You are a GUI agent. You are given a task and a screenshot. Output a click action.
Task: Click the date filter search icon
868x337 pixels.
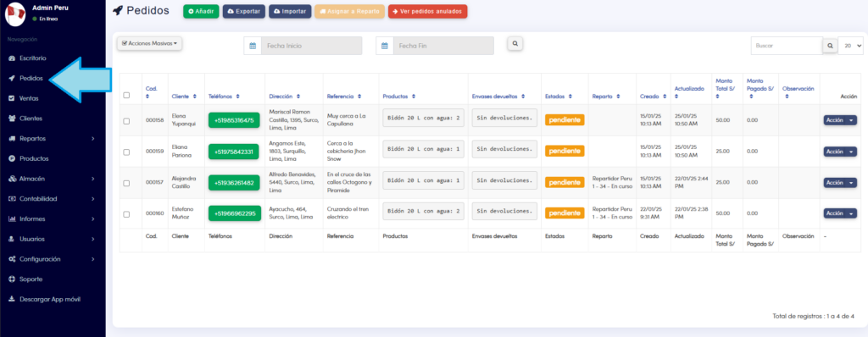(515, 43)
